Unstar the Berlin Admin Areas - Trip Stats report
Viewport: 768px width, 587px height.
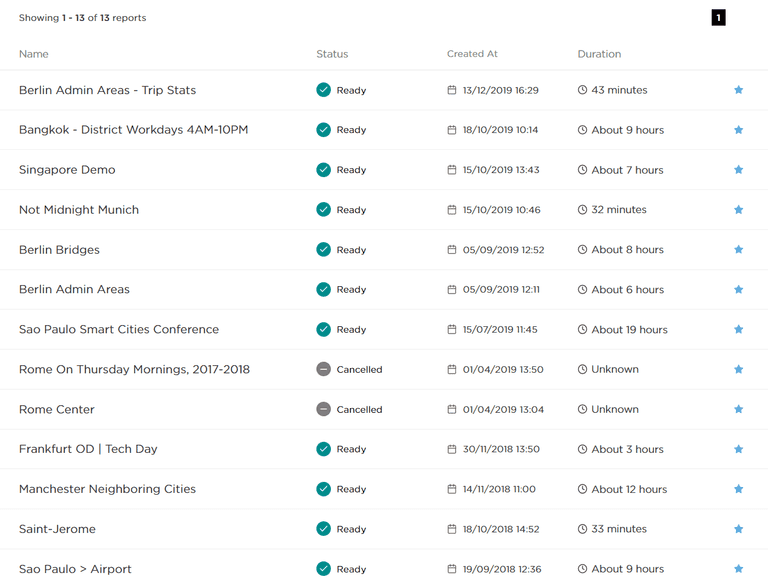tap(738, 90)
